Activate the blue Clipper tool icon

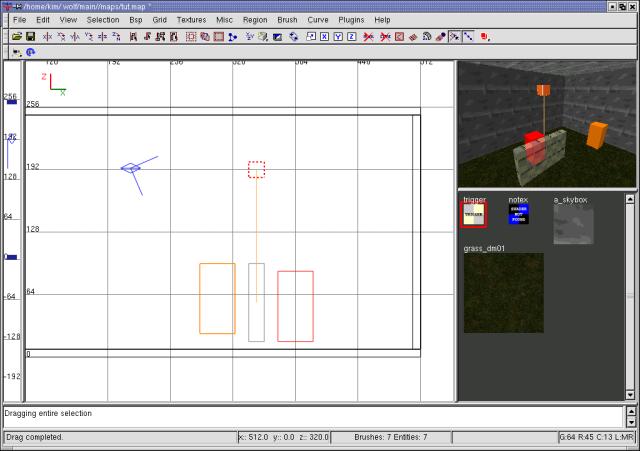click(x=233, y=37)
